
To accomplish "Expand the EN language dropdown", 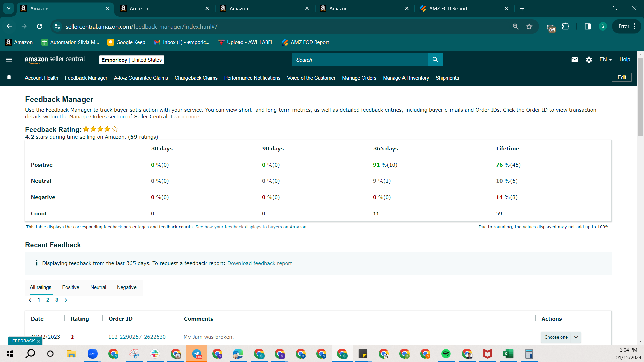I will click(x=606, y=60).
